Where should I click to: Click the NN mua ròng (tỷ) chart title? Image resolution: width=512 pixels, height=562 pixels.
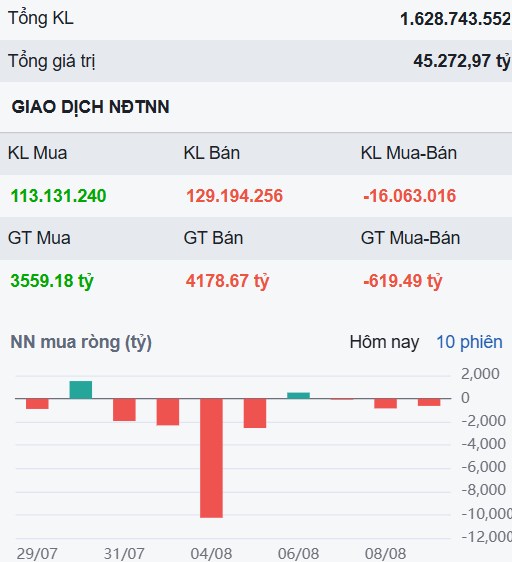pyautogui.click(x=81, y=343)
